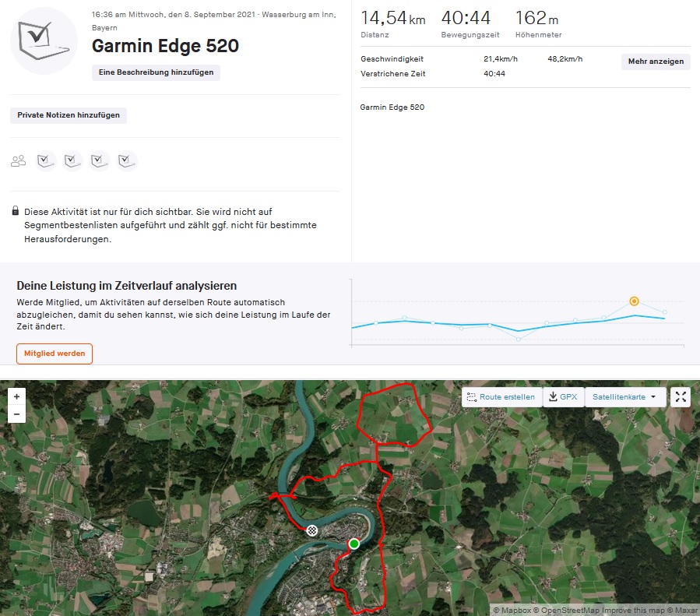The width and height of the screenshot is (700, 616).
Task: Select the first gear avatar after people icon
Action: tap(46, 160)
